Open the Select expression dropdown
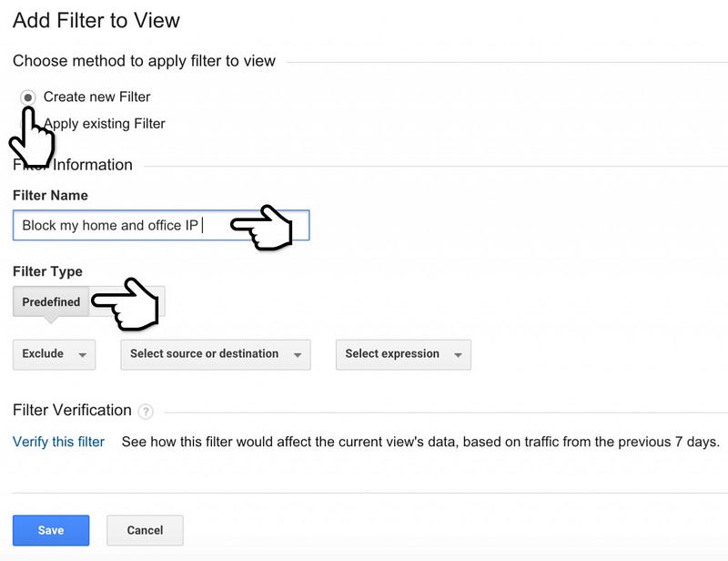 pos(403,354)
